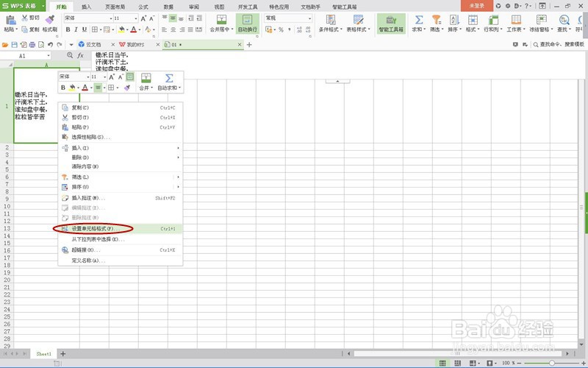This screenshot has width=588, height=368.
Task: Click the 工作表 worksheet icon
Action: (x=516, y=20)
